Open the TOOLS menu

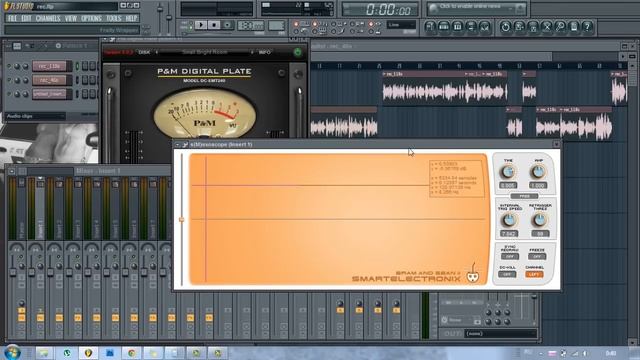coord(113,18)
